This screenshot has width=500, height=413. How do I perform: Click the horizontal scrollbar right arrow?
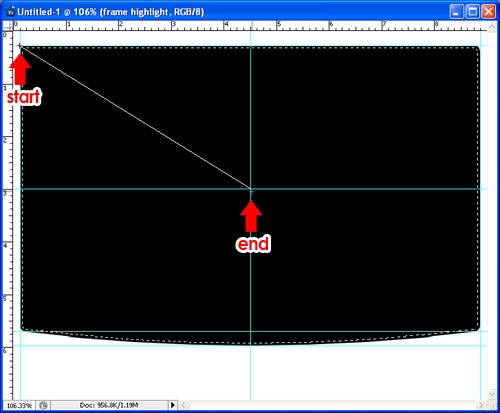pyautogui.click(x=480, y=405)
